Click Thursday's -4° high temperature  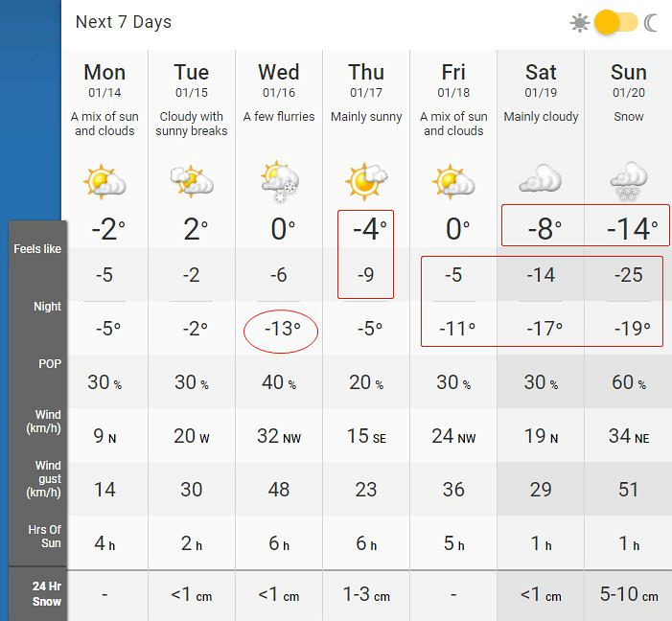366,230
